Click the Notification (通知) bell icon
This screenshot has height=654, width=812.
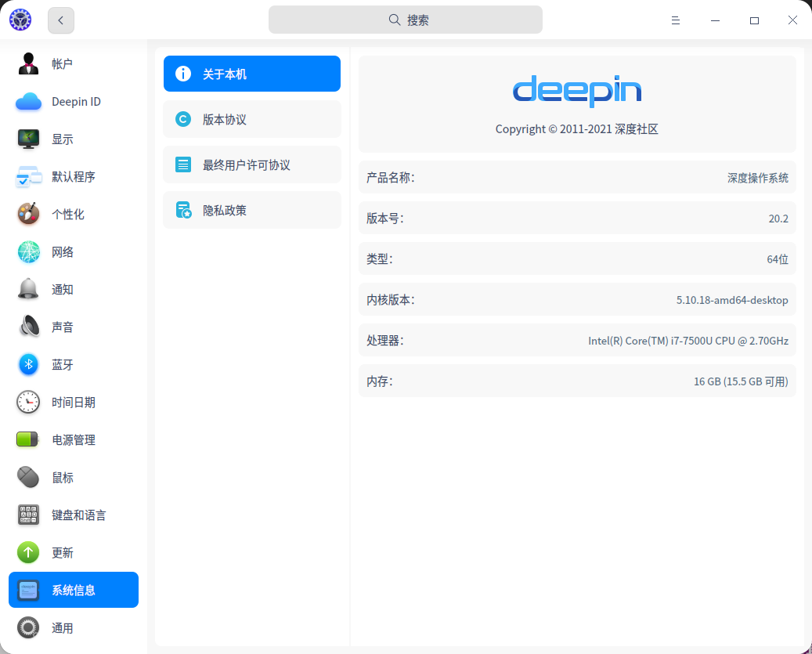[x=29, y=289]
